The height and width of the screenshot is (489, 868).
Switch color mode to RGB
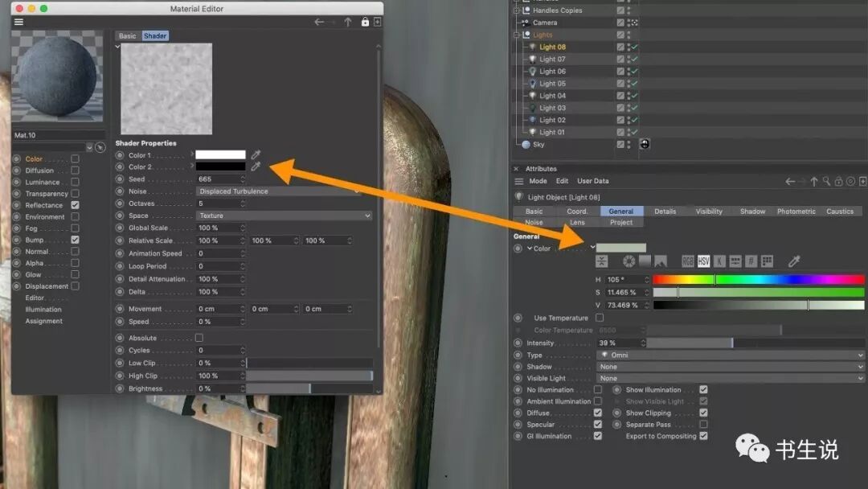pyautogui.click(x=687, y=261)
